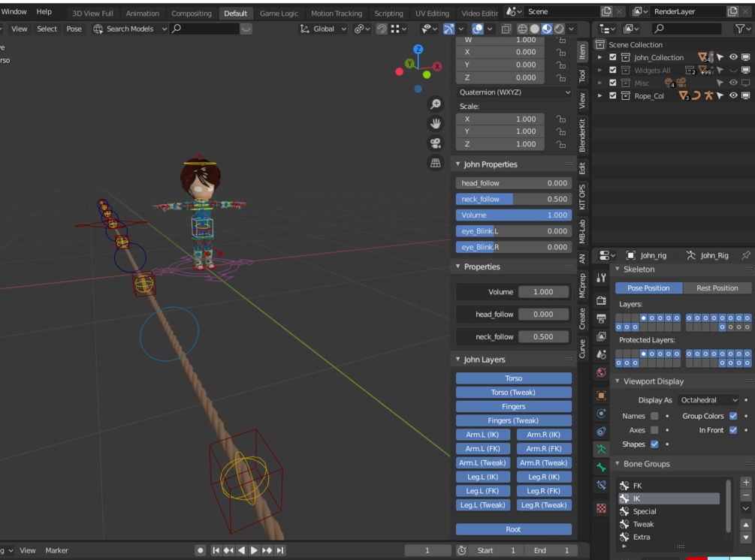
Task: Toggle John_Collection exclude checkbox
Action: coord(612,57)
